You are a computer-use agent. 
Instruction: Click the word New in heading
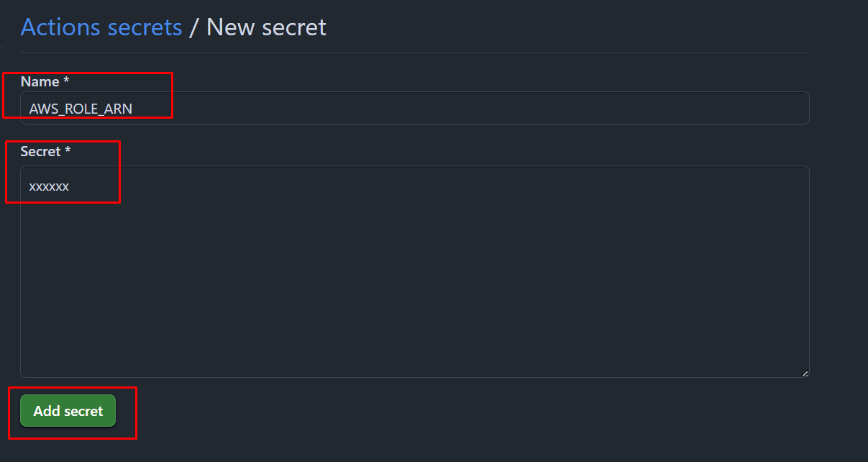[x=229, y=27]
